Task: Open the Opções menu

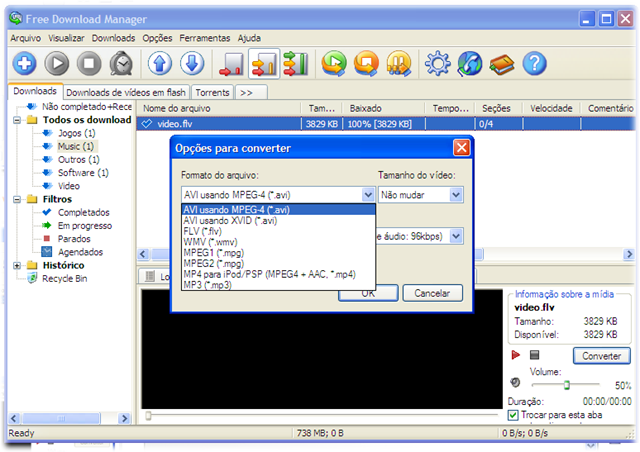Action: tap(157, 38)
